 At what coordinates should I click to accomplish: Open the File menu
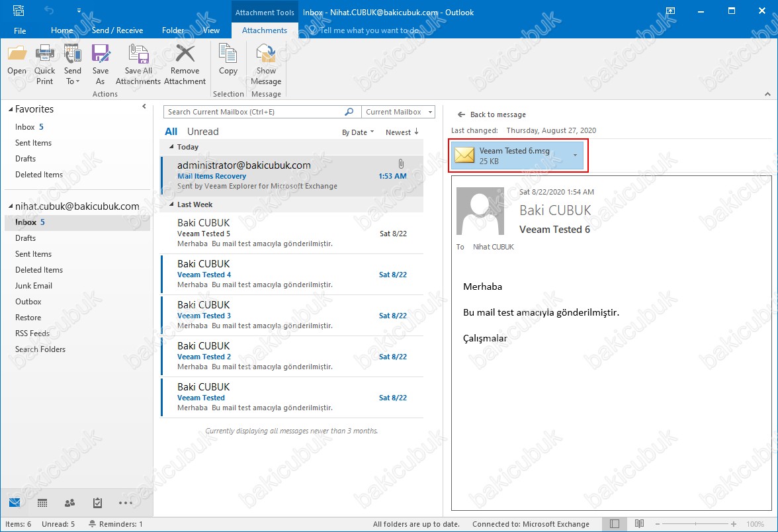(x=20, y=30)
